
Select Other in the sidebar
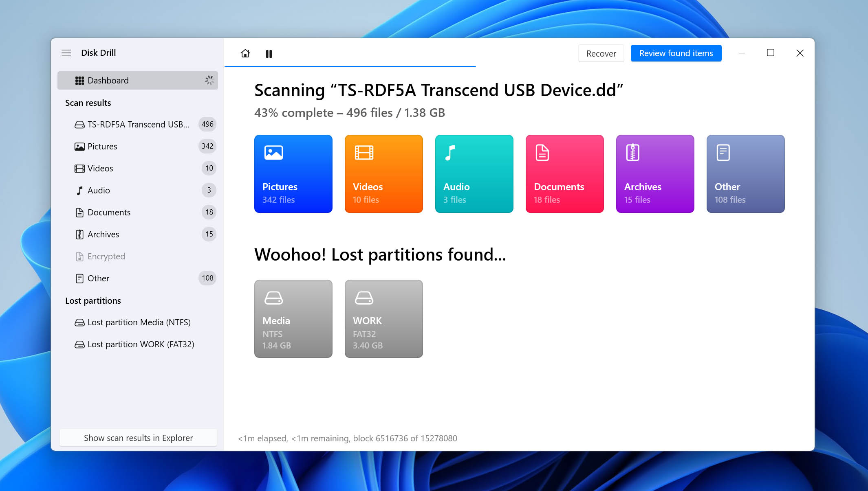coord(138,278)
